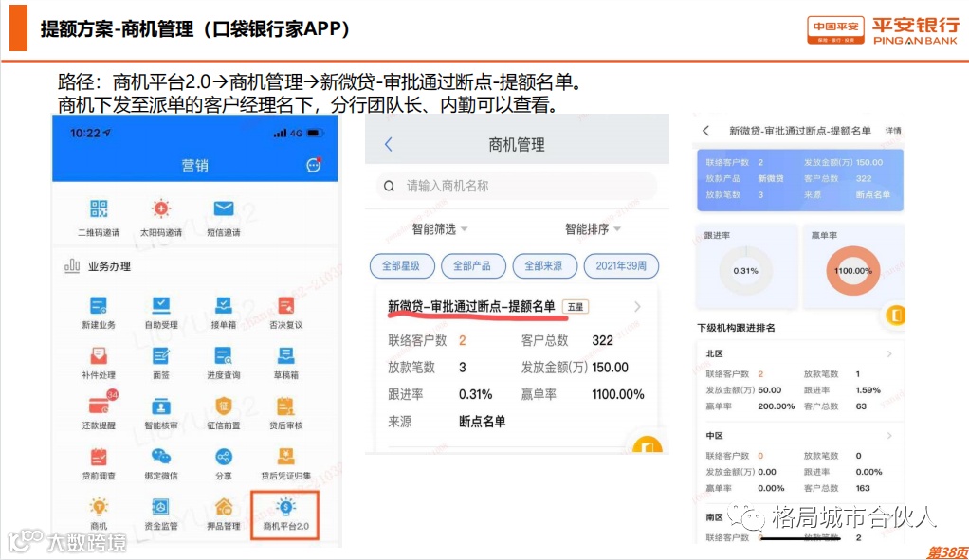Screen dimensions: 969x560
Task: Click 跟进率 0.31% donut chart
Action: point(746,271)
